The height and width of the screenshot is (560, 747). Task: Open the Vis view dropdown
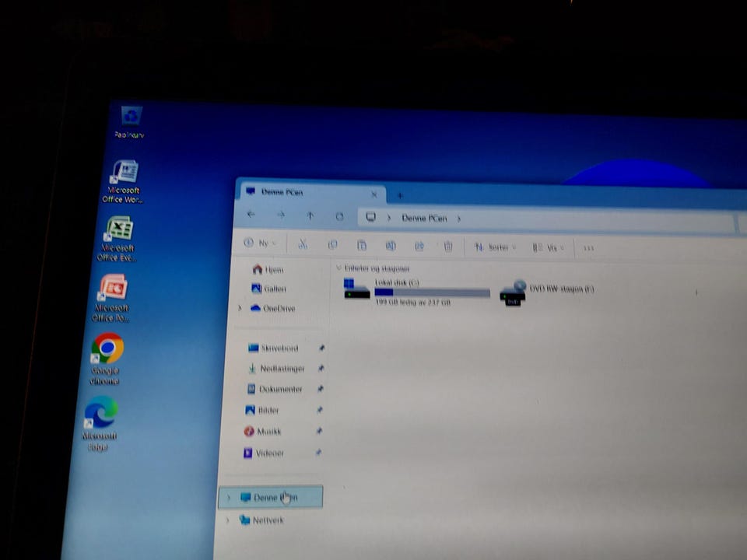549,247
